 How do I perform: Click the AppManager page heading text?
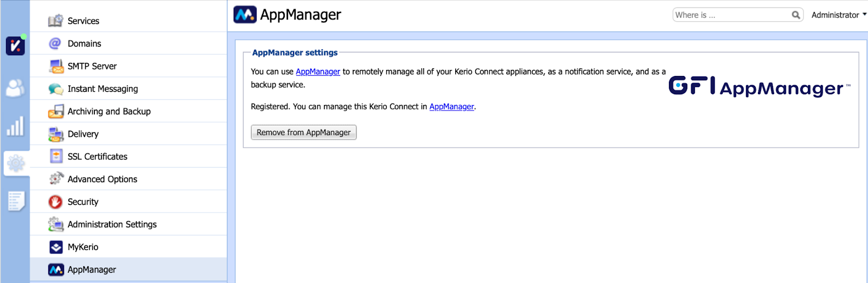coord(301,15)
